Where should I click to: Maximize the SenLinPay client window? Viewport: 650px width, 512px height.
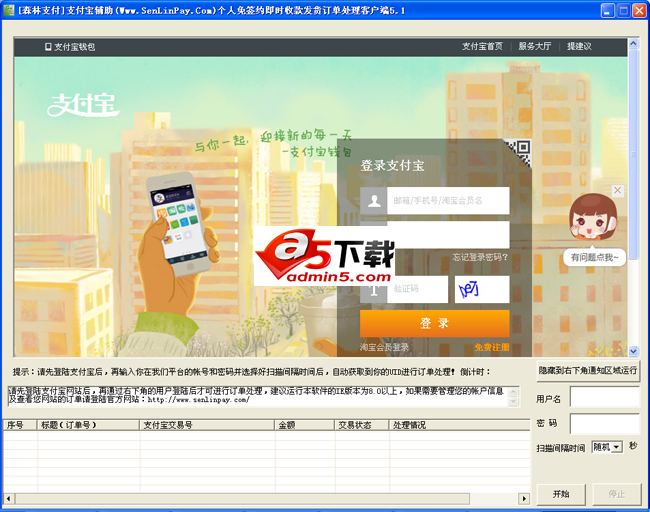(x=623, y=10)
